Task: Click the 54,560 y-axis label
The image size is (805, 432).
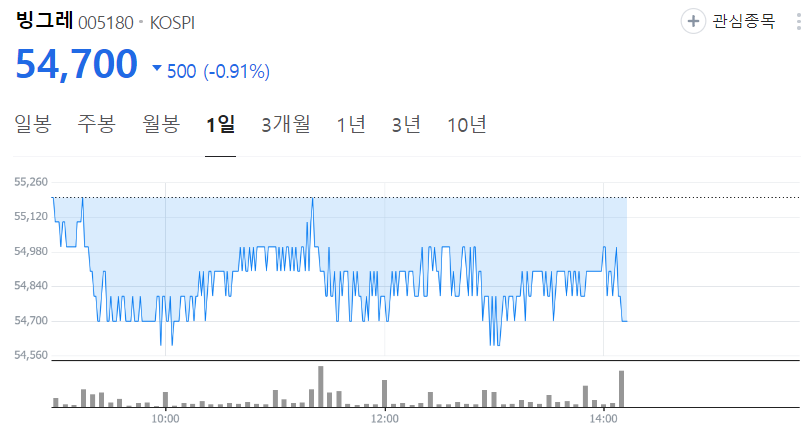Action: [x=31, y=355]
